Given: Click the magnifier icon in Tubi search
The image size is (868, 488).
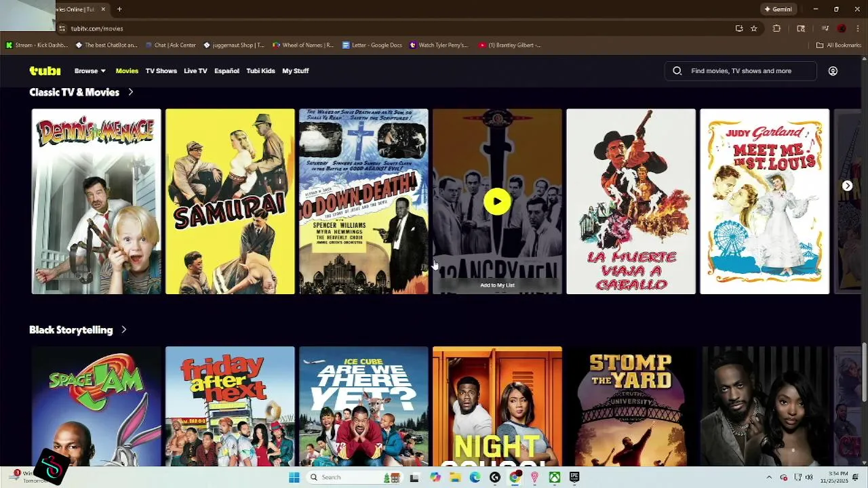Looking at the screenshot, I should click(x=677, y=70).
